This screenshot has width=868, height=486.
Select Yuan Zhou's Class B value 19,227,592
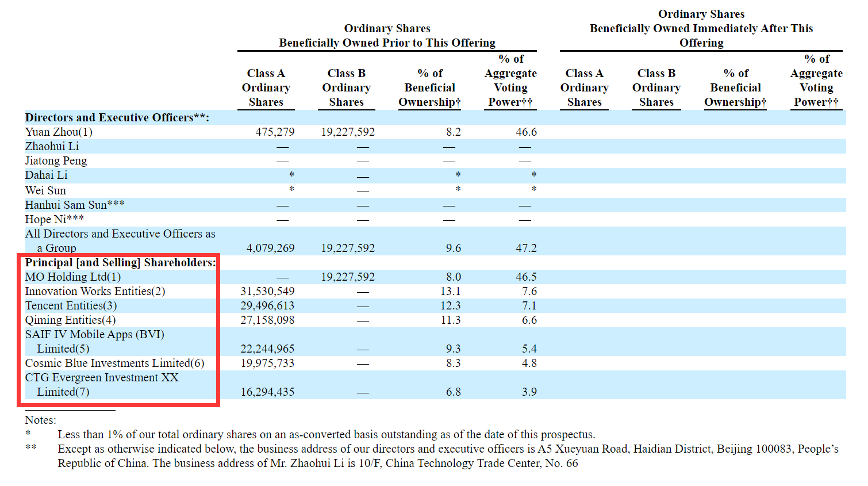348,132
